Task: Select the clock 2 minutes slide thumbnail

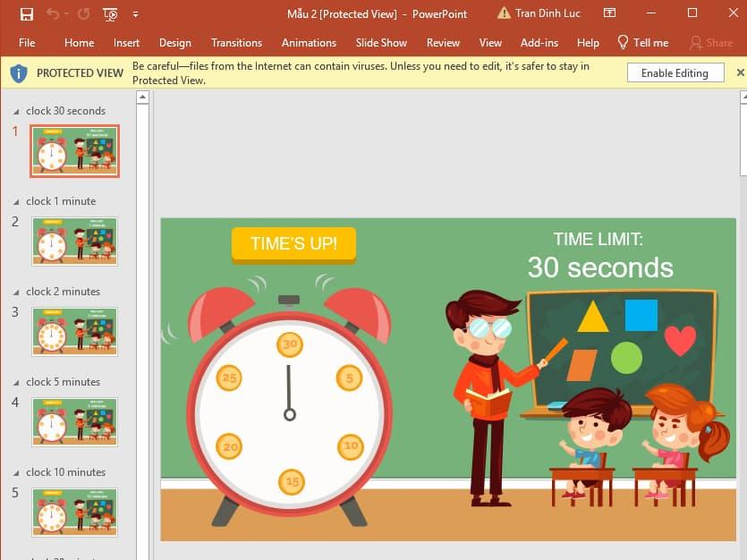Action: click(74, 331)
